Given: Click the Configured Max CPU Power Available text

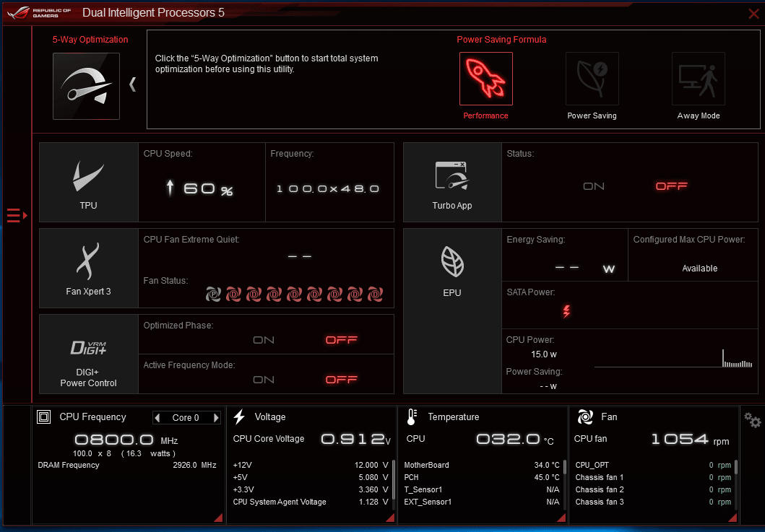Looking at the screenshot, I should 699,269.
